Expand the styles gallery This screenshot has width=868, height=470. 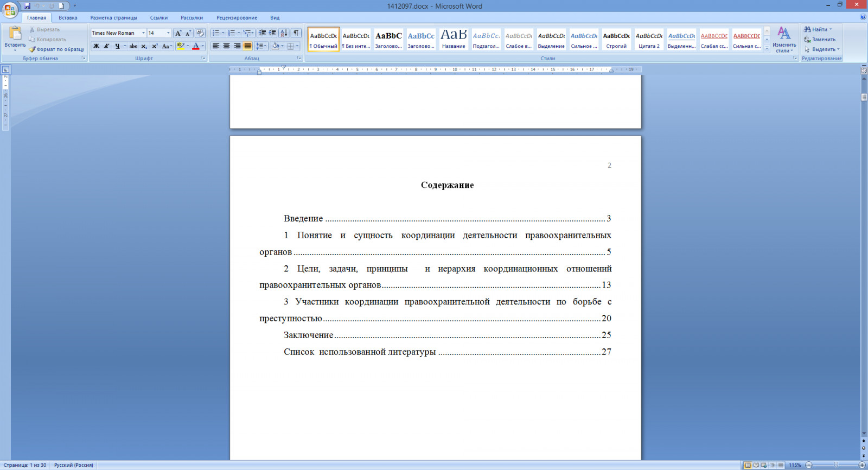tap(767, 48)
